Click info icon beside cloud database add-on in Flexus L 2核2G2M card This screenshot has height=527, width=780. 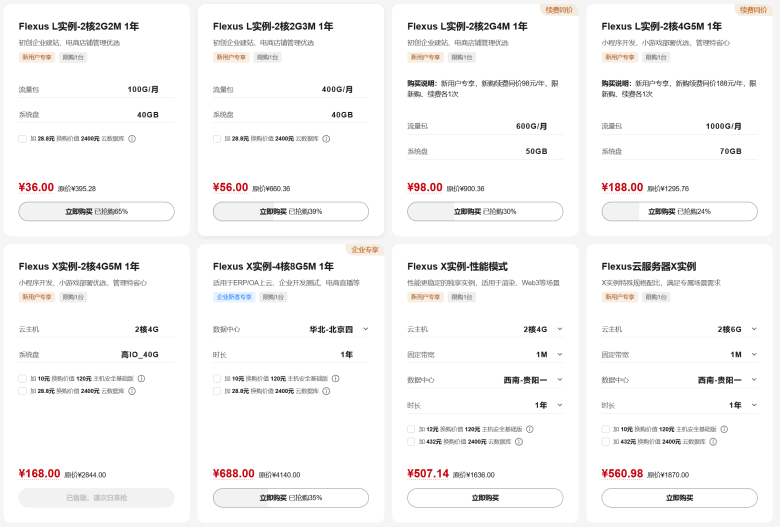[x=132, y=139]
